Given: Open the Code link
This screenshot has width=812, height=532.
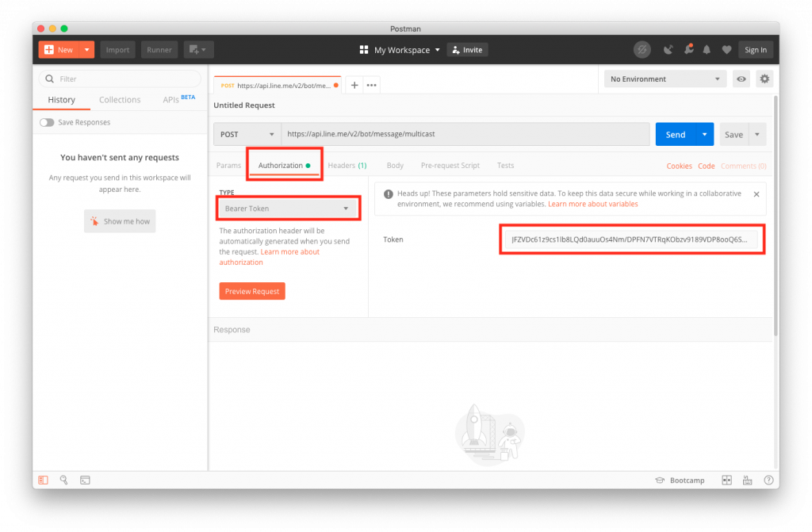Looking at the screenshot, I should click(706, 166).
